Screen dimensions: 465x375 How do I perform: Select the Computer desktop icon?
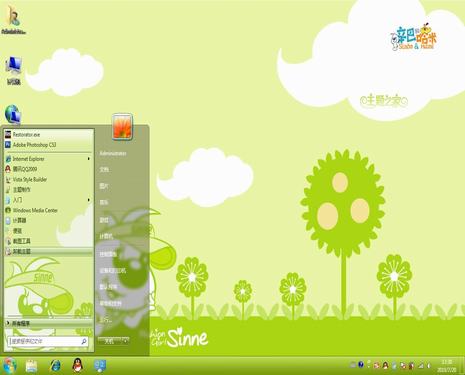coord(14,71)
